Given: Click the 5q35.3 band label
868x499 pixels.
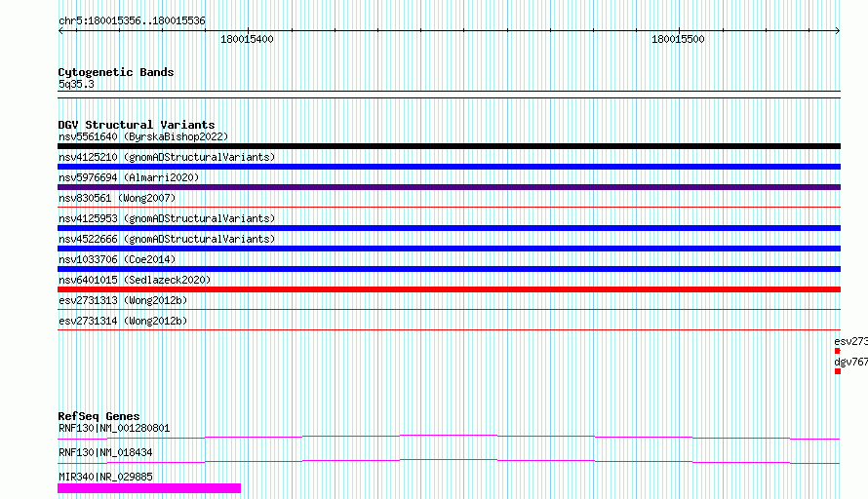Looking at the screenshot, I should pos(76,84).
